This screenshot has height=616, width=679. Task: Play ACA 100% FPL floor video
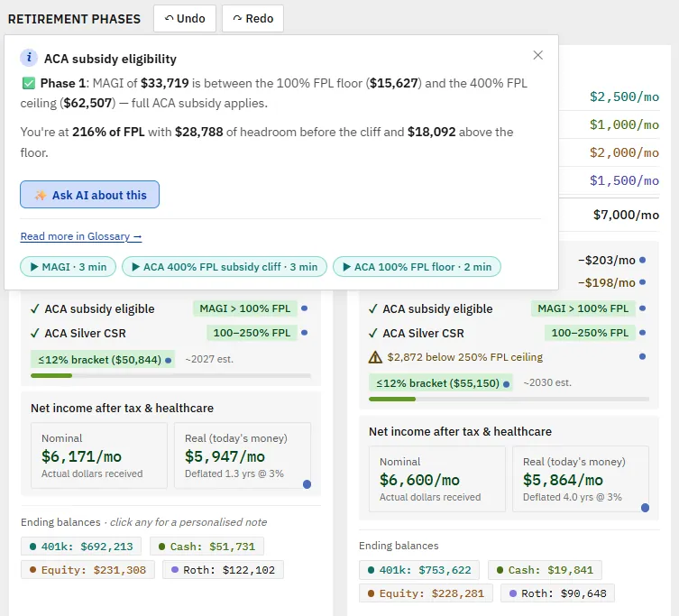417,267
